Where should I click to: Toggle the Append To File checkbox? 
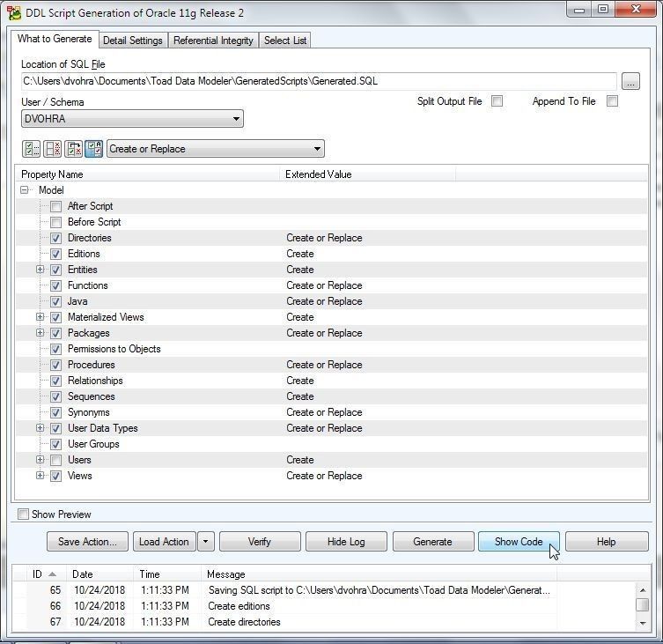pos(612,101)
